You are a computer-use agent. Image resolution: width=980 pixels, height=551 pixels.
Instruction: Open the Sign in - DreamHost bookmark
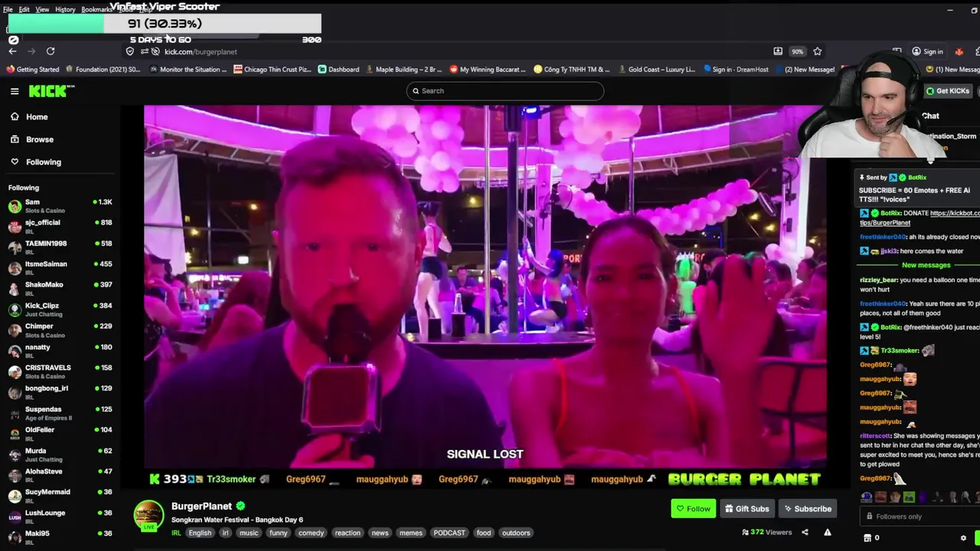735,70
